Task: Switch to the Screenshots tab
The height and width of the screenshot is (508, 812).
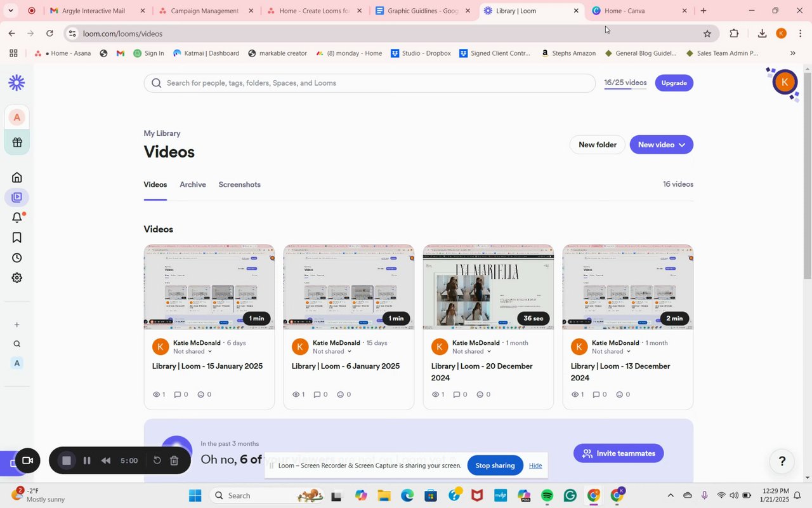Action: tap(239, 185)
